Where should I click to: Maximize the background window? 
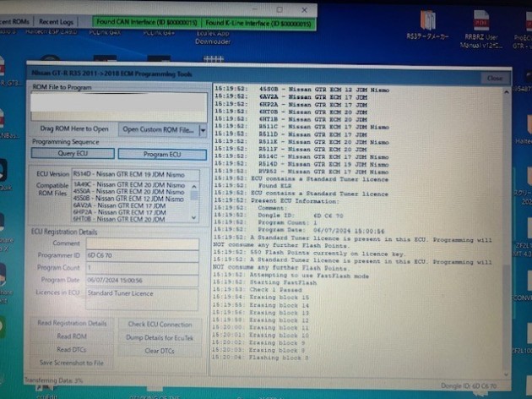coord(280,9)
